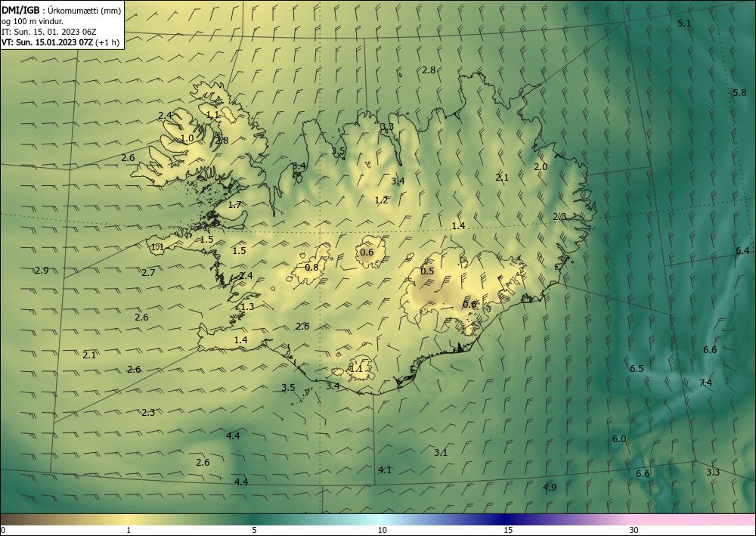
Task: Click the color scale tick label "10"
Action: click(x=382, y=530)
